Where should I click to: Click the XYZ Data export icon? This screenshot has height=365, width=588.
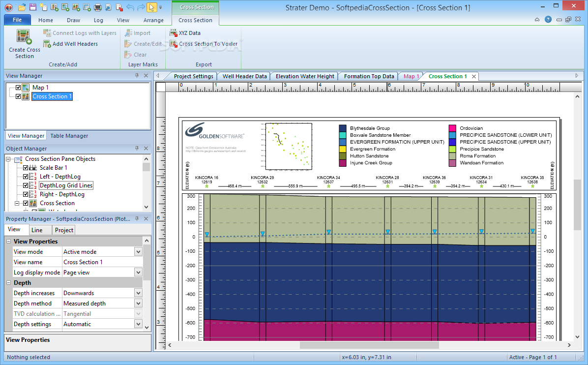(x=173, y=33)
